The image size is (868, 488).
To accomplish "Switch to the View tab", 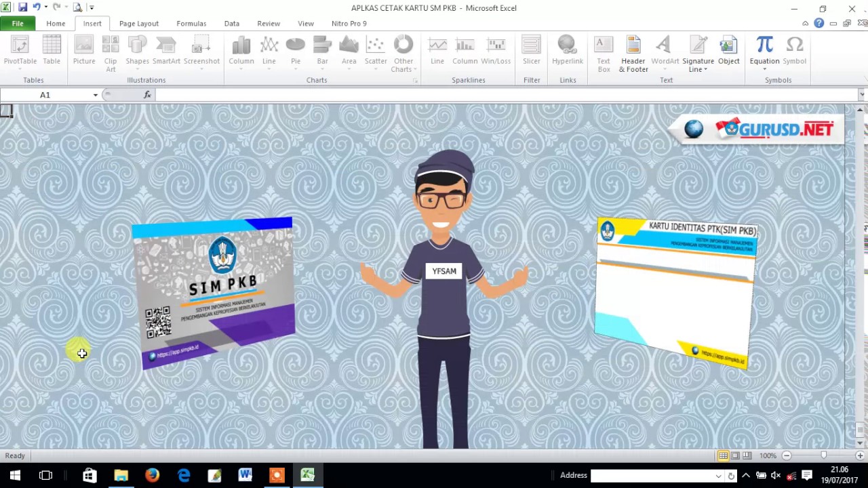I will (x=306, y=24).
